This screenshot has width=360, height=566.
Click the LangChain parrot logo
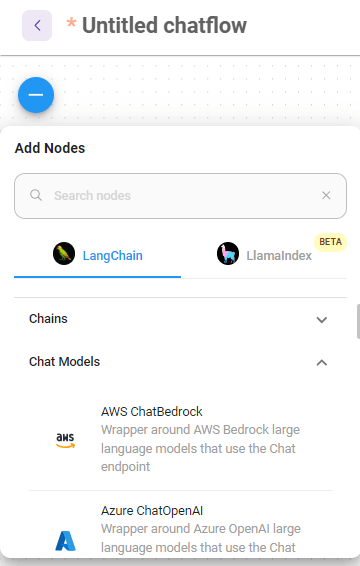tap(64, 254)
